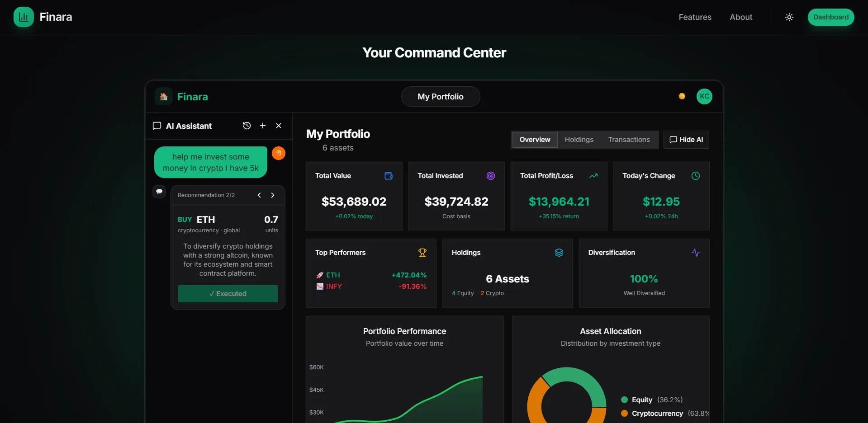Click the +35.15% return text
The image size is (868, 423).
pos(559,216)
